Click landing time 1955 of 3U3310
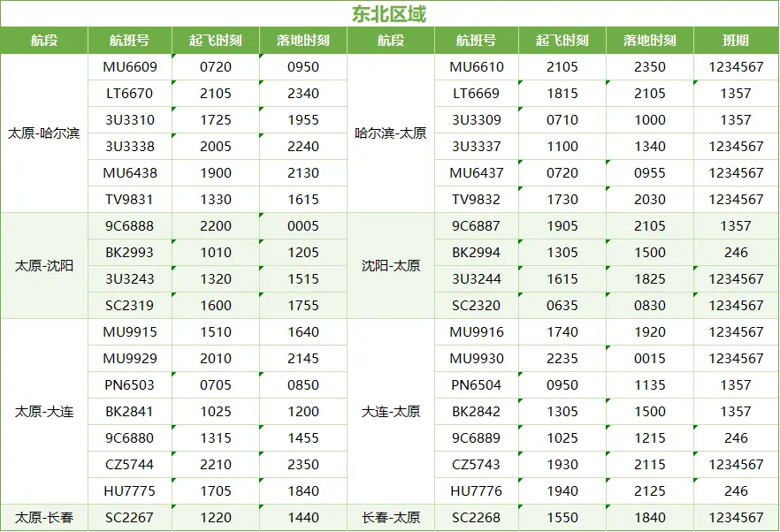Image resolution: width=780 pixels, height=532 pixels. (303, 120)
